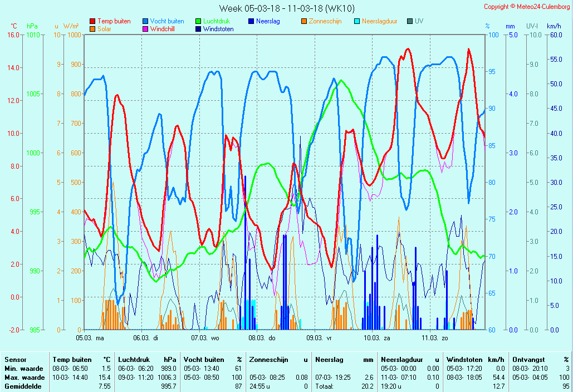The image size is (573, 392).
Task: Click the Neerslag Totaal 20.2 value
Action: (365, 386)
